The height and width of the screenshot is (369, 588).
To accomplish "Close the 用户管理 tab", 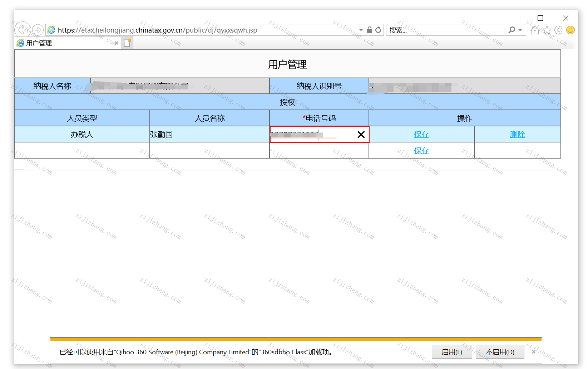I will tap(116, 43).
